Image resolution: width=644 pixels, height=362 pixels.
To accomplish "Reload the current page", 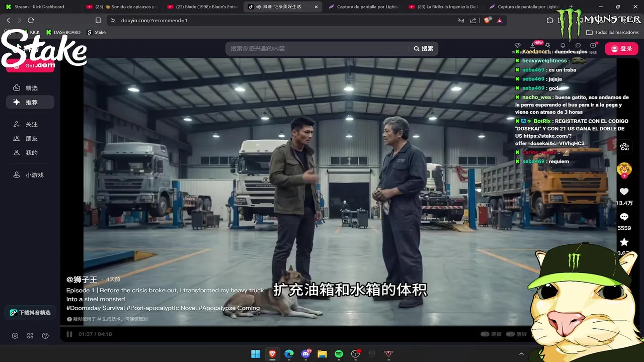I will [x=31, y=20].
